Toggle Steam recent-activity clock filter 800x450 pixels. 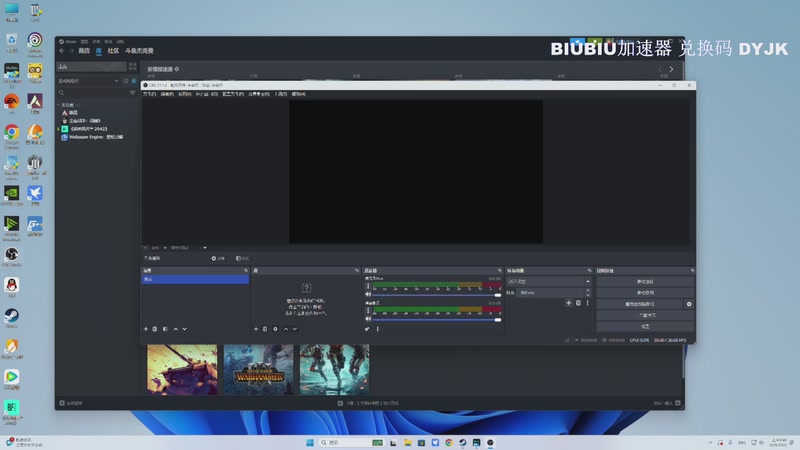tap(126, 81)
